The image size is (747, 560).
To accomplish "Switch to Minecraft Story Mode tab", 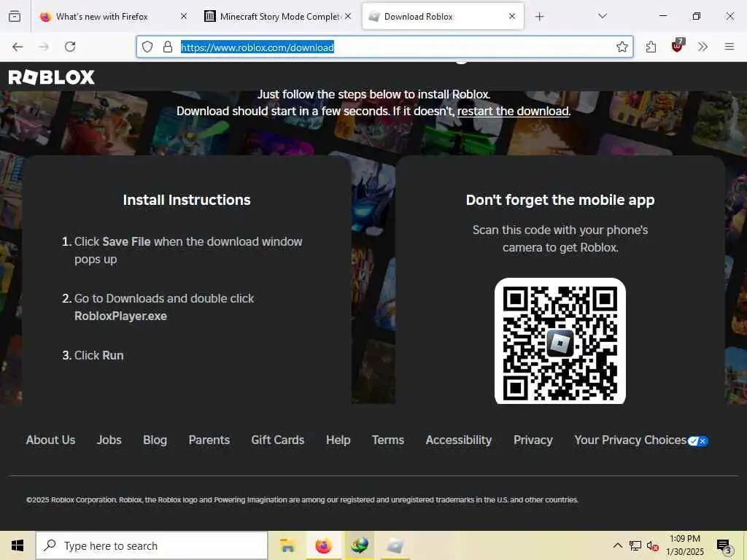I will pyautogui.click(x=279, y=17).
